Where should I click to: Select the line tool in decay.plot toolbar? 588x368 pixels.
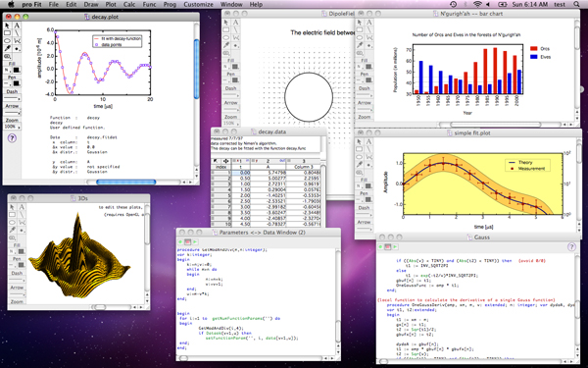pyautogui.click(x=17, y=33)
